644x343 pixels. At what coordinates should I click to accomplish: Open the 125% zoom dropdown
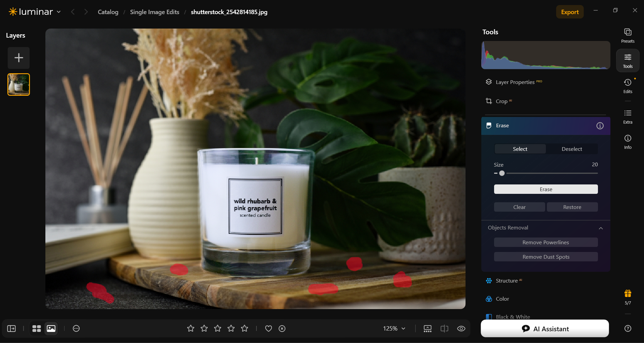394,329
